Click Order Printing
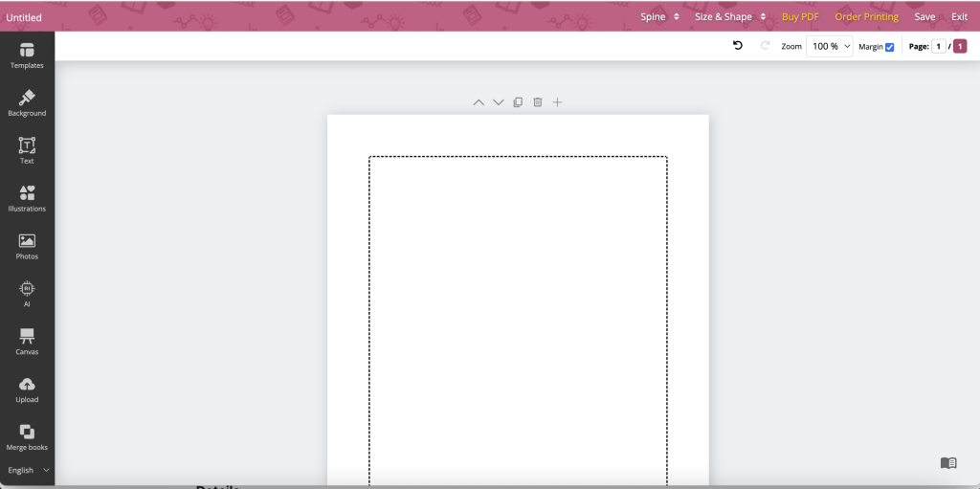Viewport: 980px width, 489px height. 866,17
